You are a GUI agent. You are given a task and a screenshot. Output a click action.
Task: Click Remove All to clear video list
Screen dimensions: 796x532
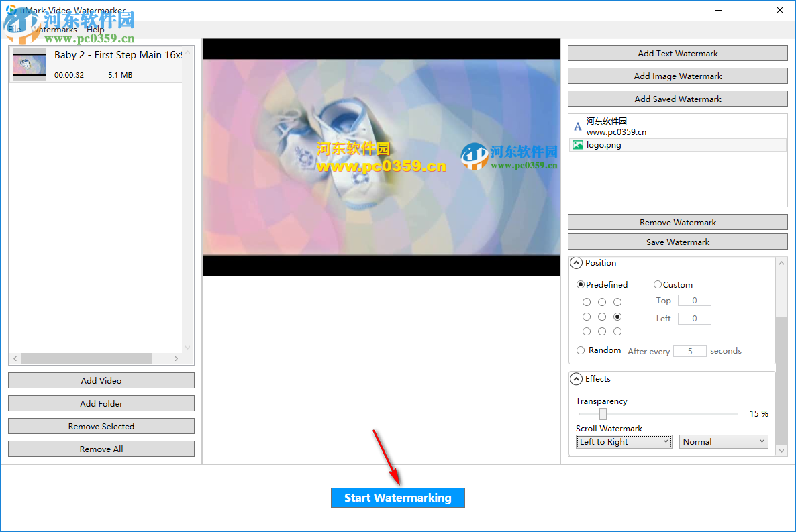click(101, 448)
